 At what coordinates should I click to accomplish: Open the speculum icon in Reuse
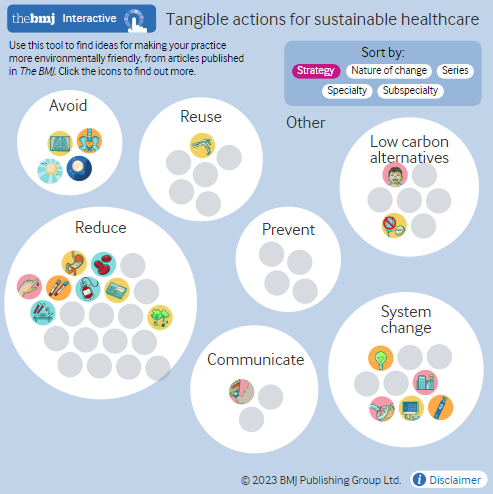click(x=202, y=145)
